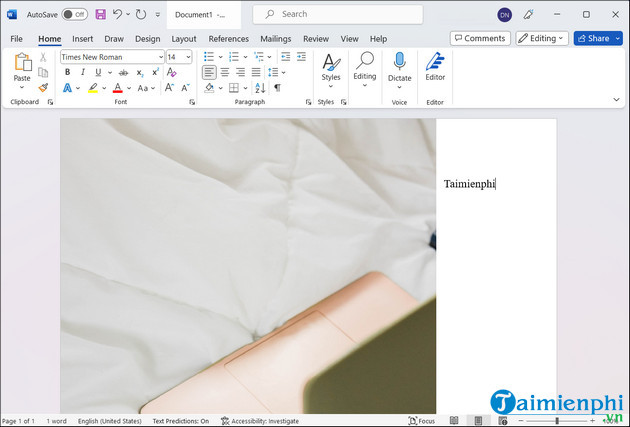
Task: Increase paragraph indent
Action: pyautogui.click(x=301, y=57)
